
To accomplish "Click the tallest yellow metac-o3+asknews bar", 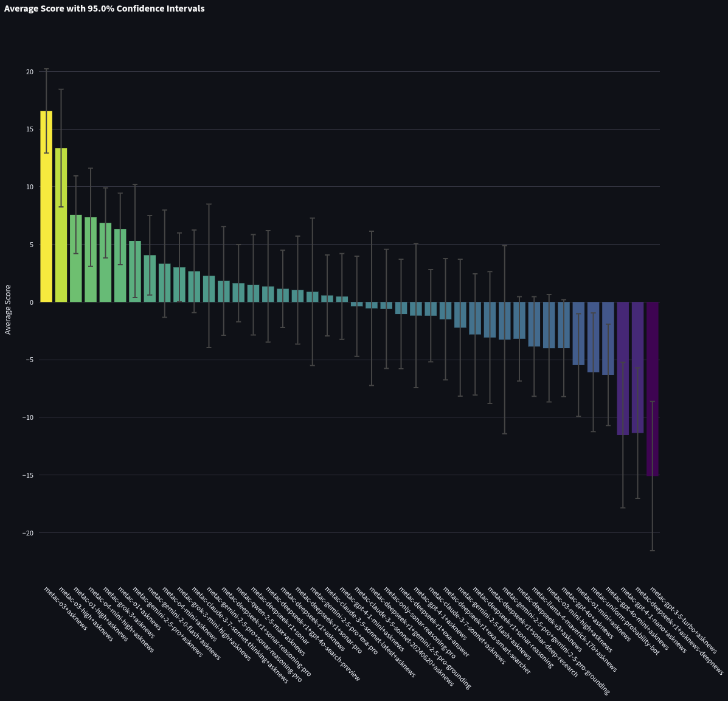I will click(x=46, y=207).
